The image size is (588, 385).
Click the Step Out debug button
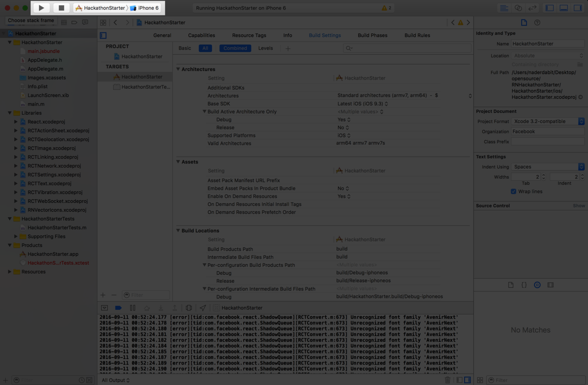click(x=174, y=308)
